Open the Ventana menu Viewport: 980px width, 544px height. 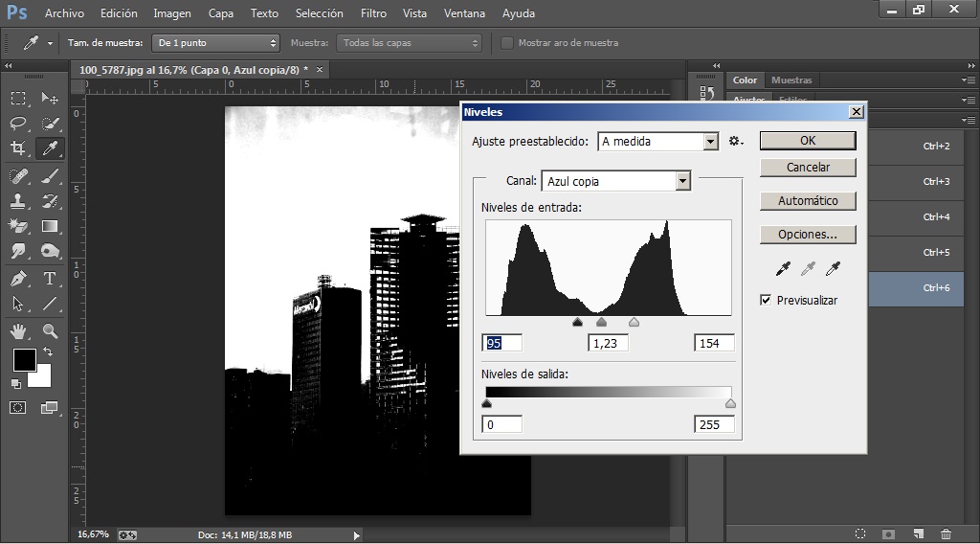(464, 13)
